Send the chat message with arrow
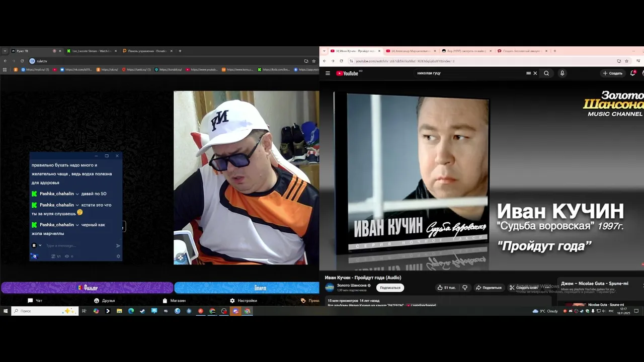This screenshot has height=362, width=644. 118,246
